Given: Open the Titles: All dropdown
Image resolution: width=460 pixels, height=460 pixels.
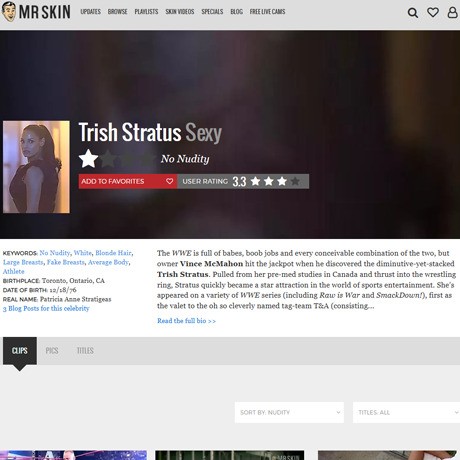Looking at the screenshot, I should (406, 412).
